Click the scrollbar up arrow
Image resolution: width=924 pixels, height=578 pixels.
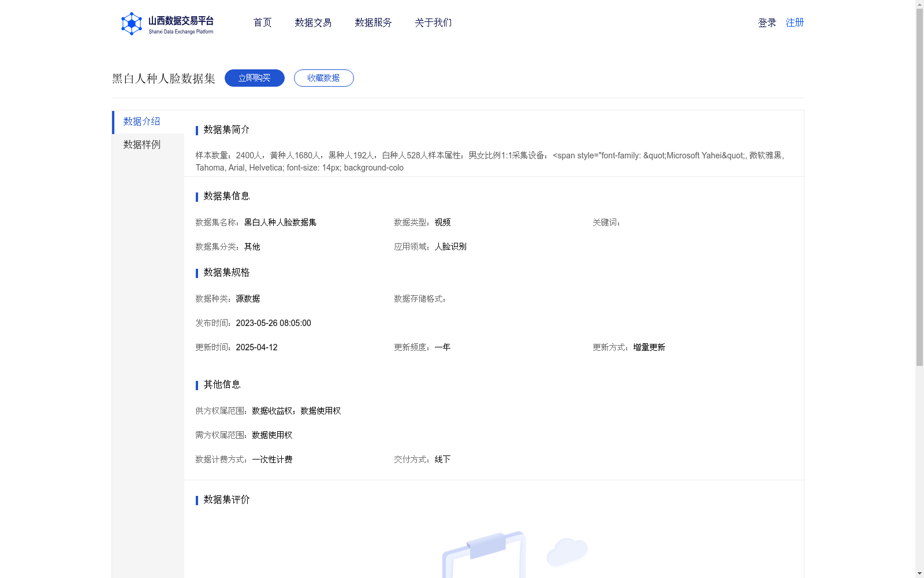[919, 4]
